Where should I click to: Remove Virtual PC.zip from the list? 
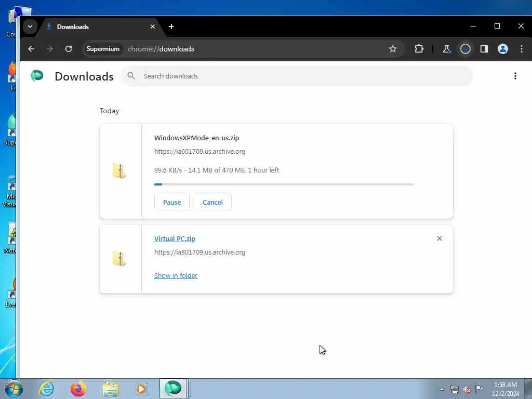click(440, 238)
